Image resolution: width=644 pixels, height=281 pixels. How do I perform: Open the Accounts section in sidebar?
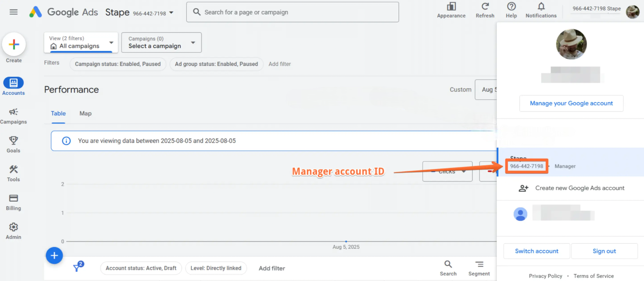click(14, 86)
